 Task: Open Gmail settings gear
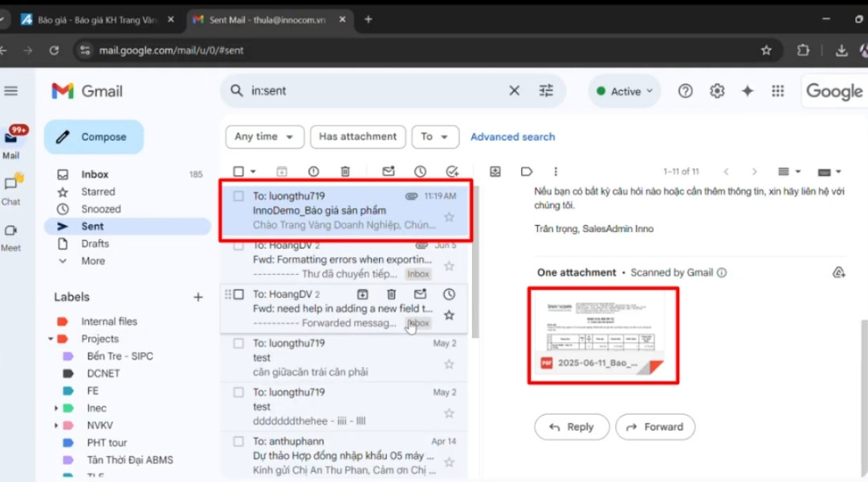(717, 91)
